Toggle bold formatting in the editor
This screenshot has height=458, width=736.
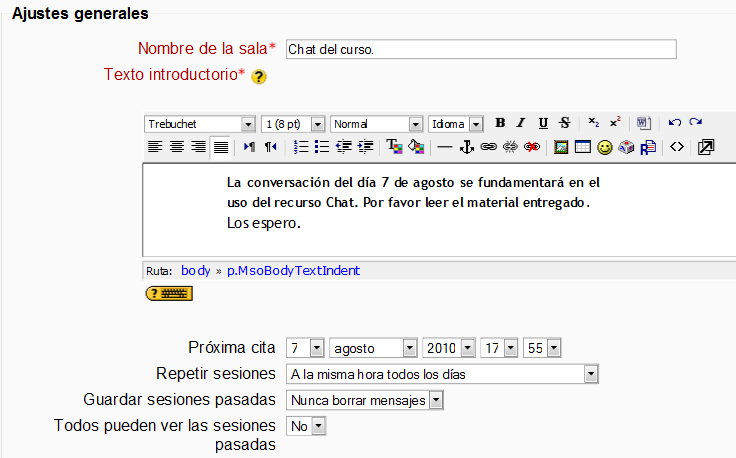coord(500,123)
